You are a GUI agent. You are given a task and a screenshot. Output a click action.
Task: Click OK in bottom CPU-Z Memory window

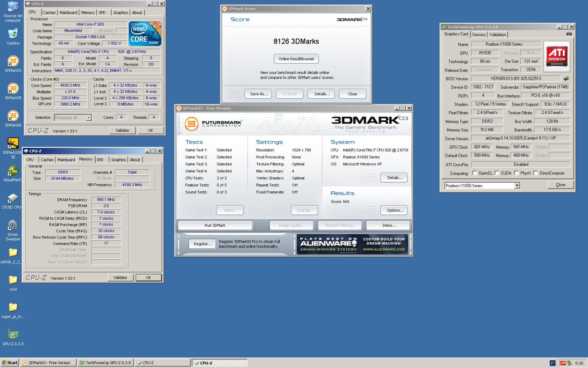tap(148, 277)
